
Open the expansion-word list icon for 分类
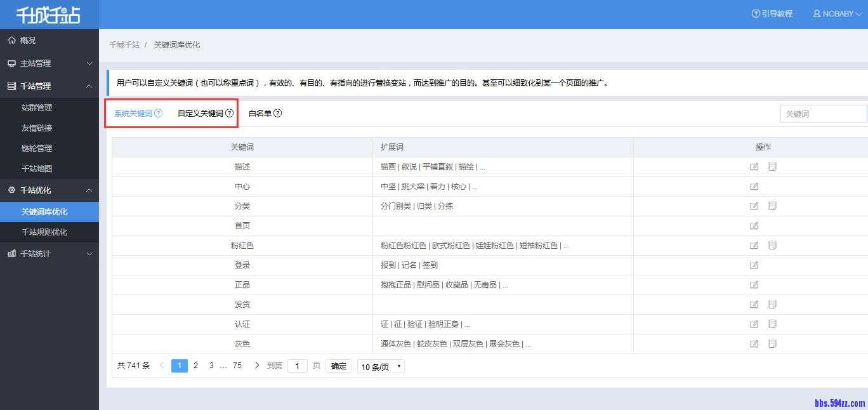point(772,206)
